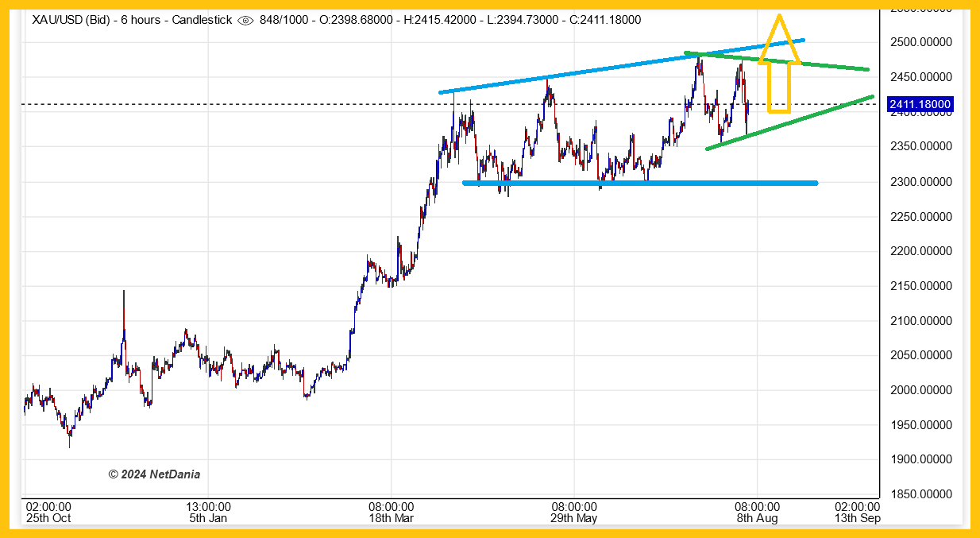Select the green descending resistance line

(826, 65)
